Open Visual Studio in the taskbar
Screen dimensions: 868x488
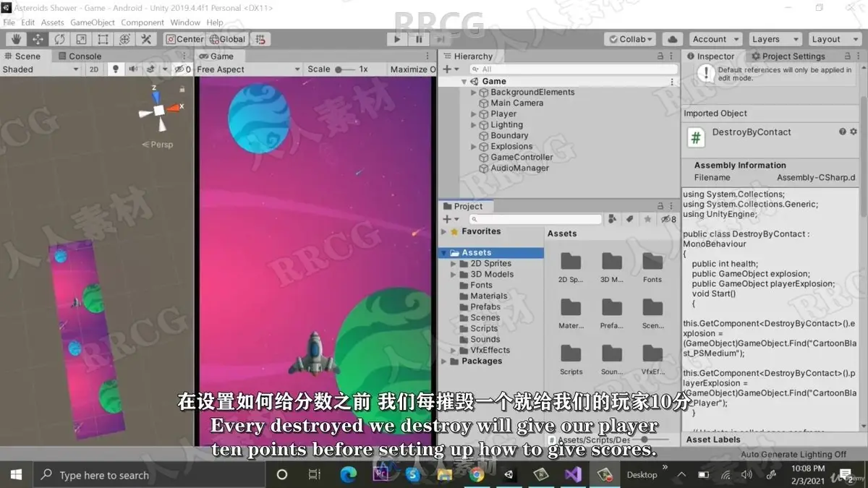573,475
